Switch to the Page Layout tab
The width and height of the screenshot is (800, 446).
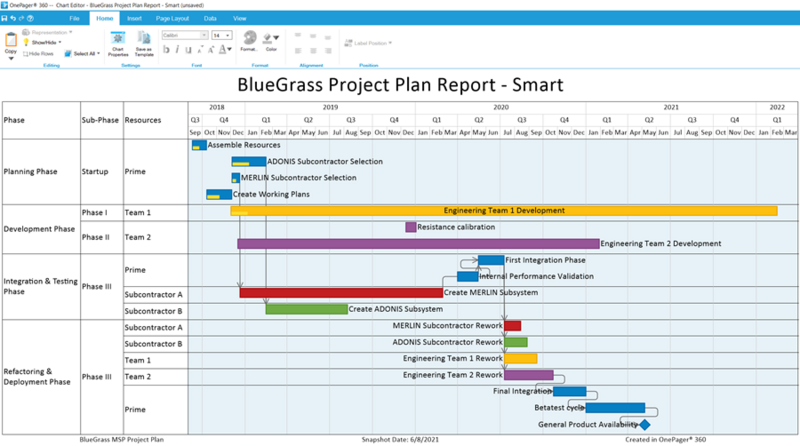tap(172, 18)
